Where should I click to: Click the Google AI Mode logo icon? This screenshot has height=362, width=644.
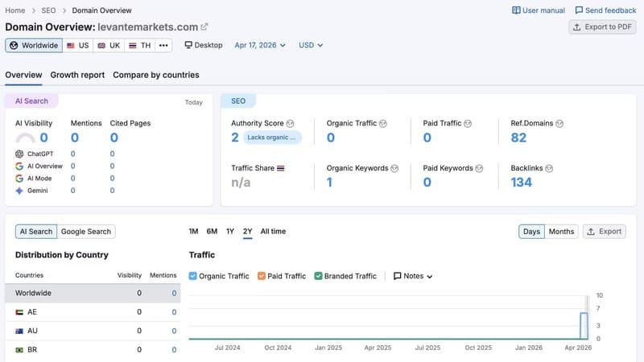coord(19,179)
